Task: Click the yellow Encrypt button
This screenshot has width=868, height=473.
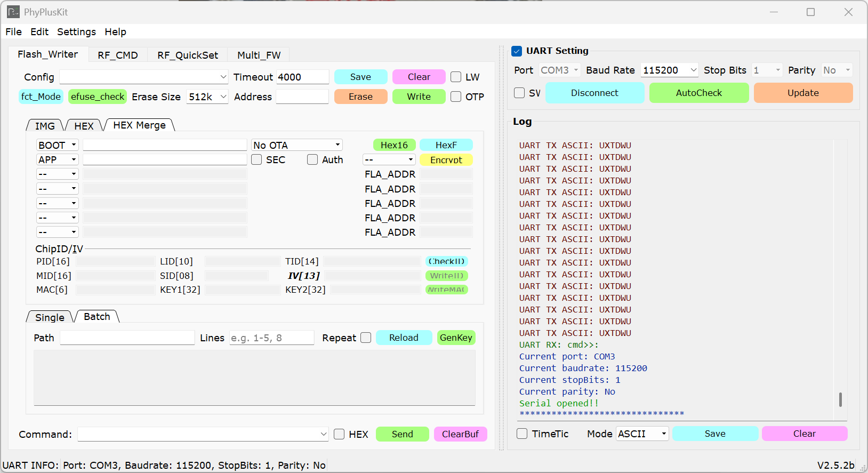Action: tap(446, 159)
